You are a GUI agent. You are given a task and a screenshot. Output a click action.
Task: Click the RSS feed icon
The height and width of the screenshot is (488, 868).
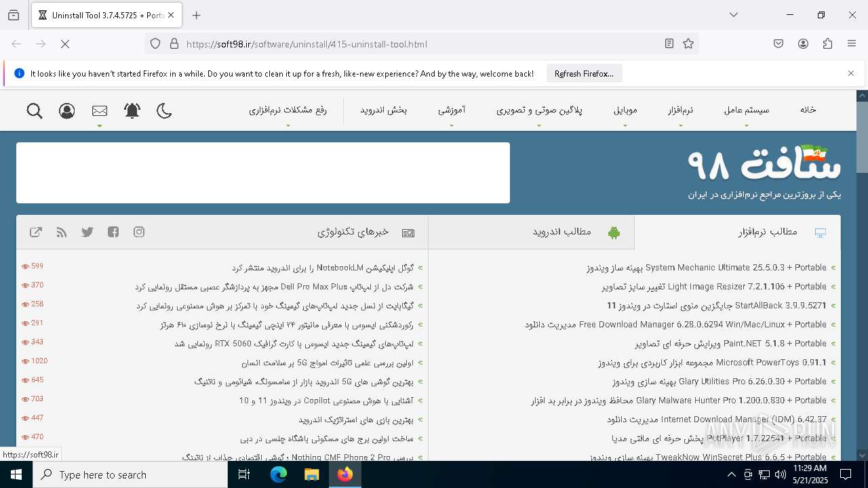[x=62, y=232]
